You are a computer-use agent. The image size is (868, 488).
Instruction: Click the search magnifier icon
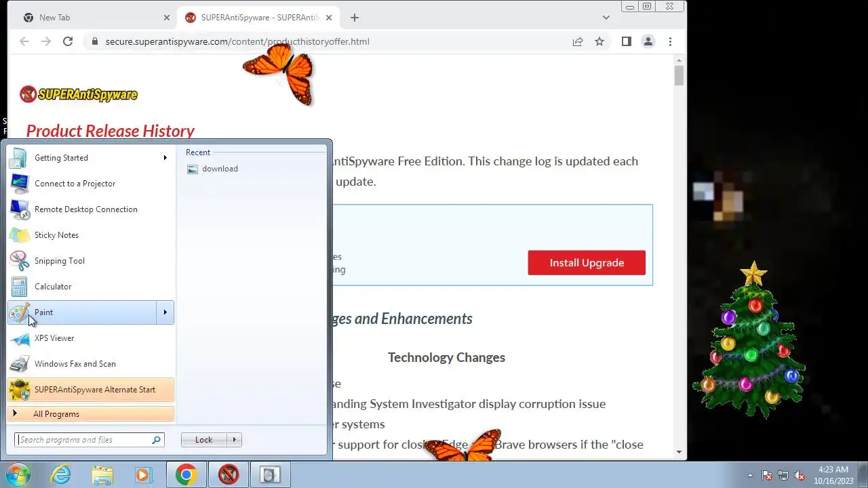[157, 440]
